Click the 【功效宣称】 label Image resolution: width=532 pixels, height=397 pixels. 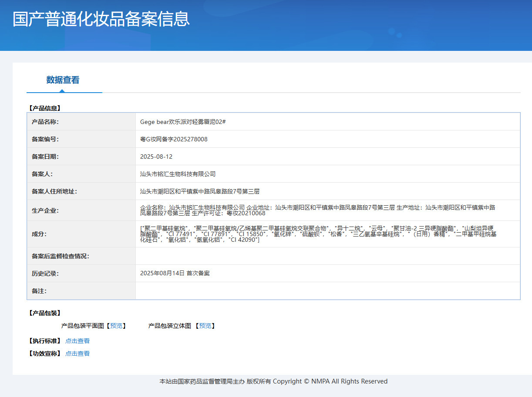click(x=44, y=354)
